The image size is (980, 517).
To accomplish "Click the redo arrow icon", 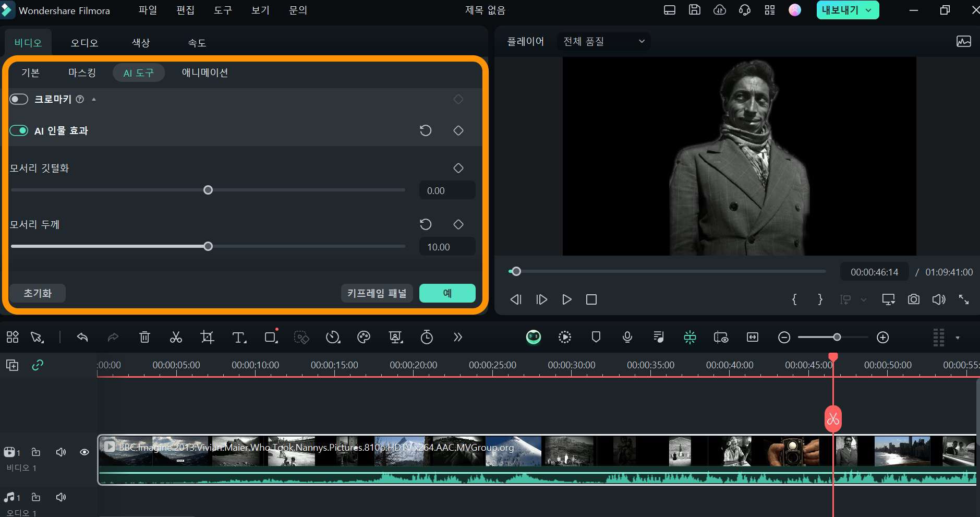I will [113, 338].
